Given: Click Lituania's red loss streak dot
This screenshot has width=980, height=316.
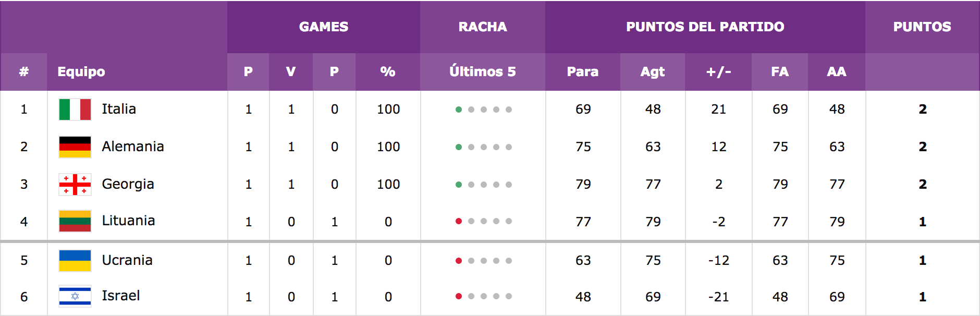Looking at the screenshot, I should pos(459,221).
